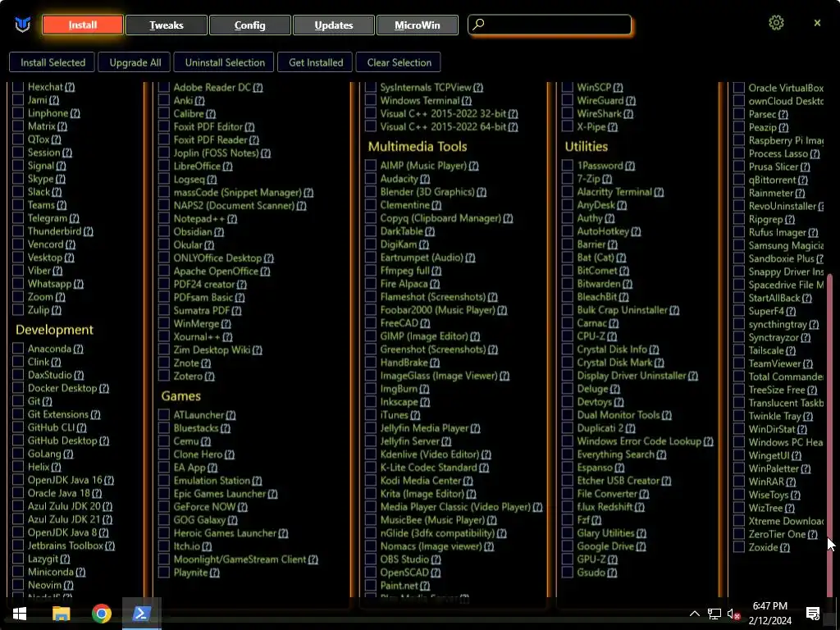Open the help (?) link beside LibreOffice
The image size is (840, 630).
tap(228, 166)
